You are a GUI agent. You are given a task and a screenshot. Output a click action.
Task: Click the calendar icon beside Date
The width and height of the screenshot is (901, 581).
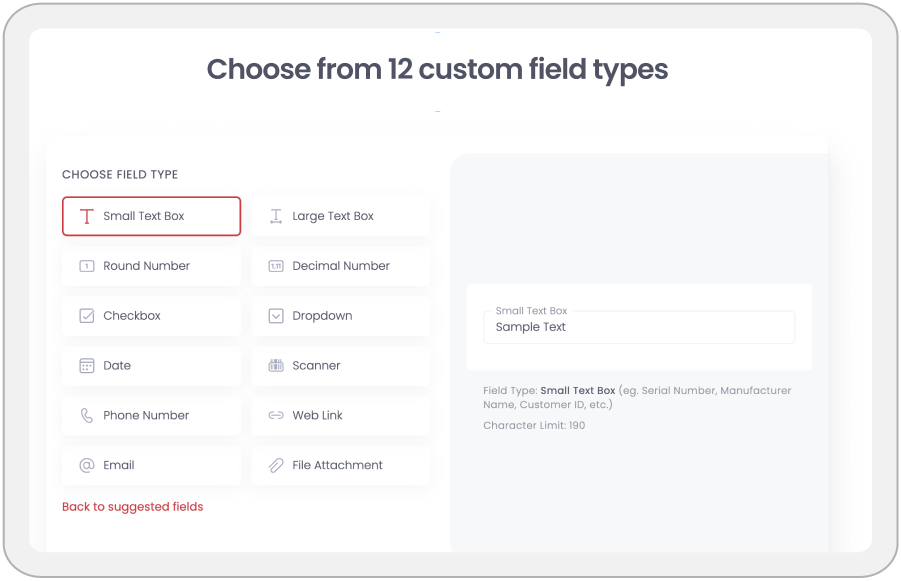pos(87,366)
